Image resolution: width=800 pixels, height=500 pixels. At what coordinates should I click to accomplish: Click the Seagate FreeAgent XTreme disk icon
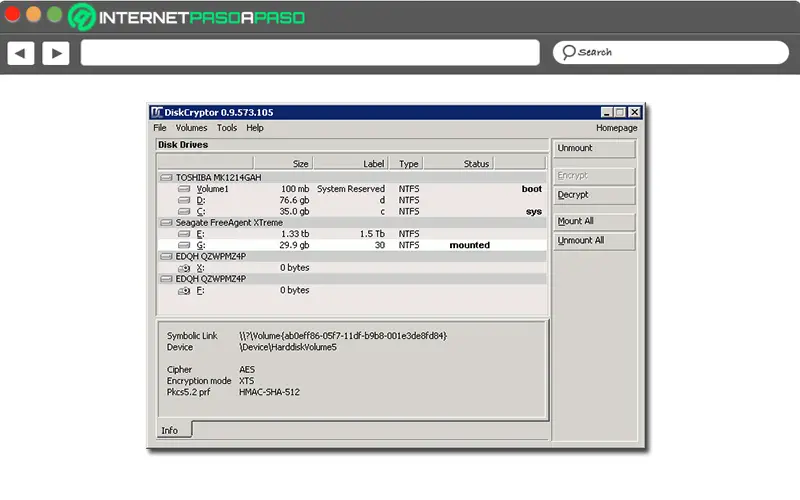click(166, 222)
